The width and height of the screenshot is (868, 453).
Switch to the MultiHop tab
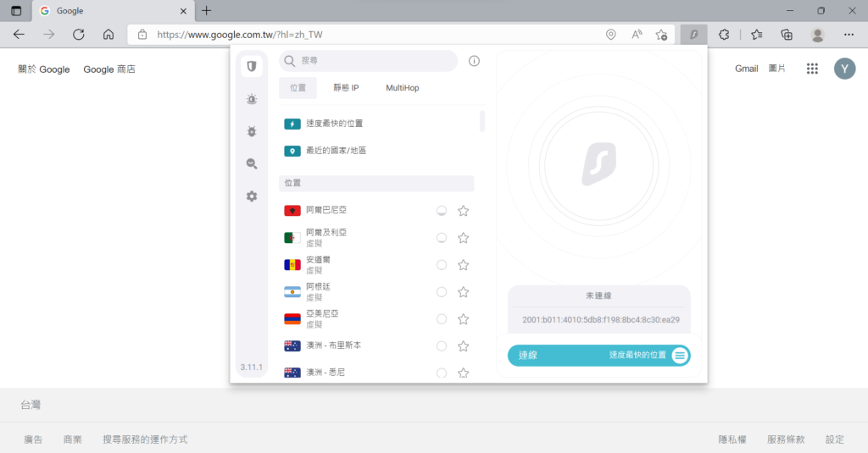pos(403,88)
